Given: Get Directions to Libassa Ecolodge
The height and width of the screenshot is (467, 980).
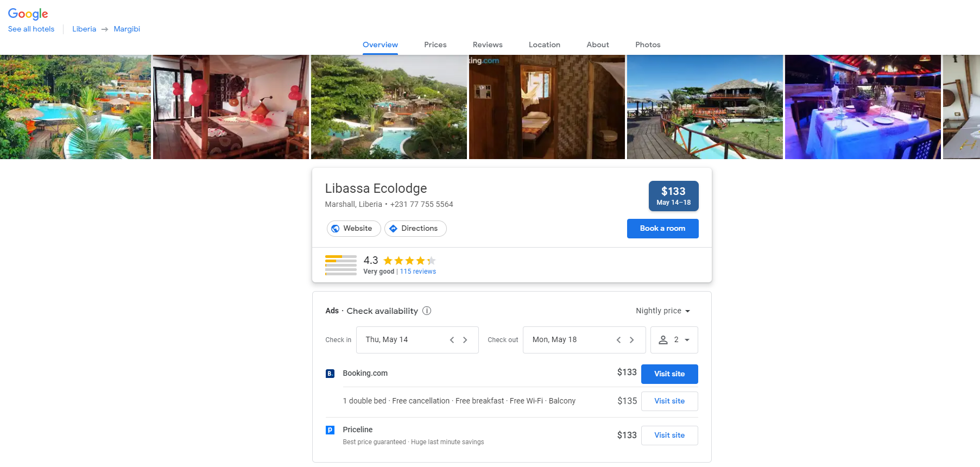Looking at the screenshot, I should click(x=415, y=229).
